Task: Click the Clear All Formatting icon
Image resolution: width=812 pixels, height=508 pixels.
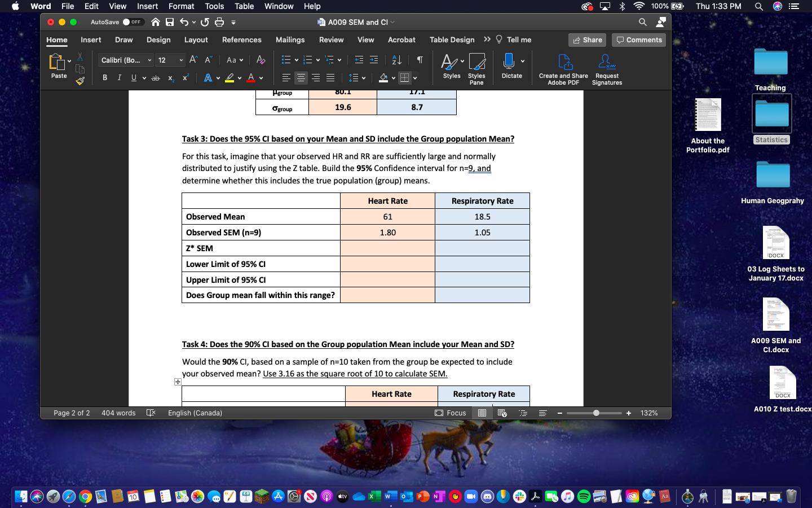Action: coord(260,59)
